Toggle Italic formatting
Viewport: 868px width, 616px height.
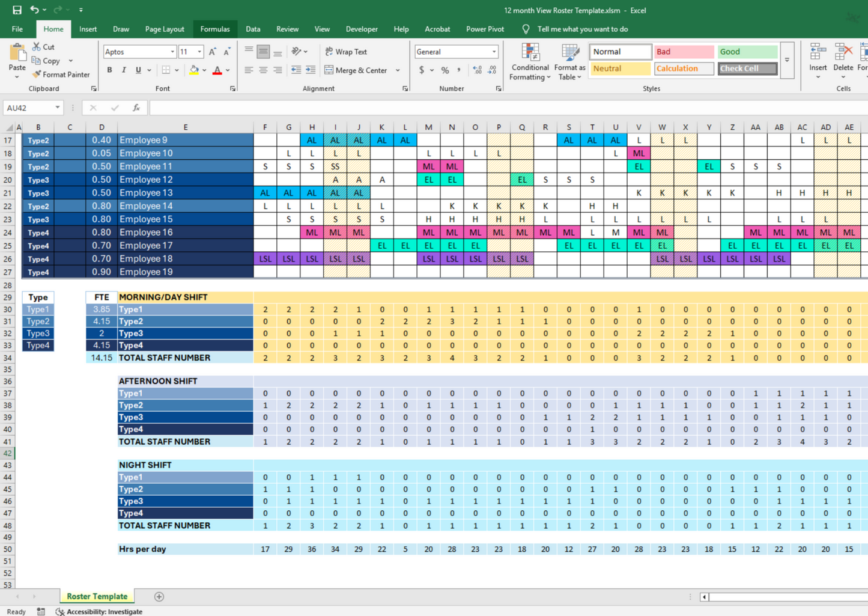click(x=124, y=70)
